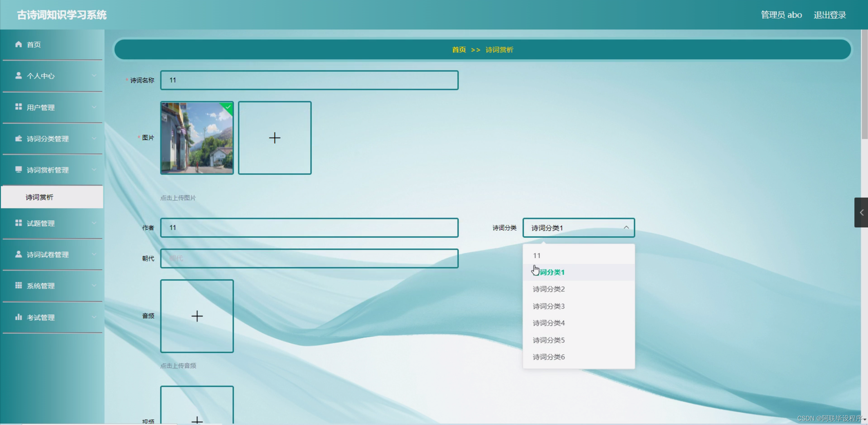Click the 诗词分类管理 megaphone icon
This screenshot has width=868, height=425.
point(19,138)
